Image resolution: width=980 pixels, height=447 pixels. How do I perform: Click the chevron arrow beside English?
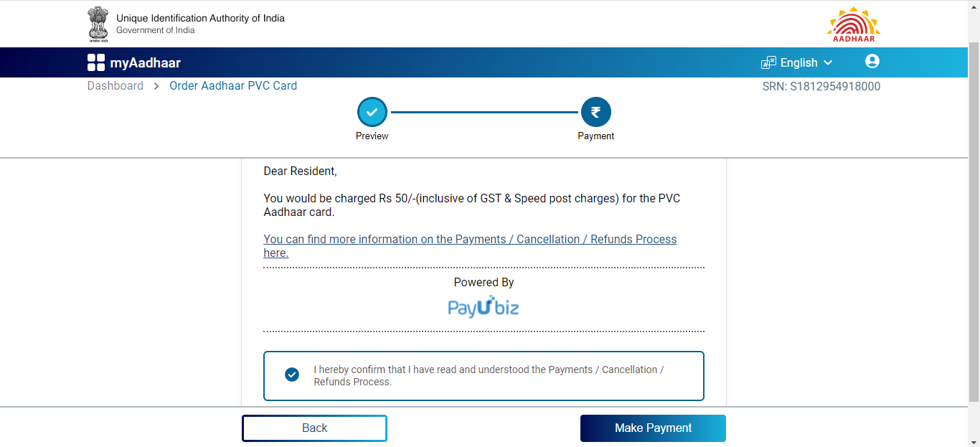coord(828,63)
